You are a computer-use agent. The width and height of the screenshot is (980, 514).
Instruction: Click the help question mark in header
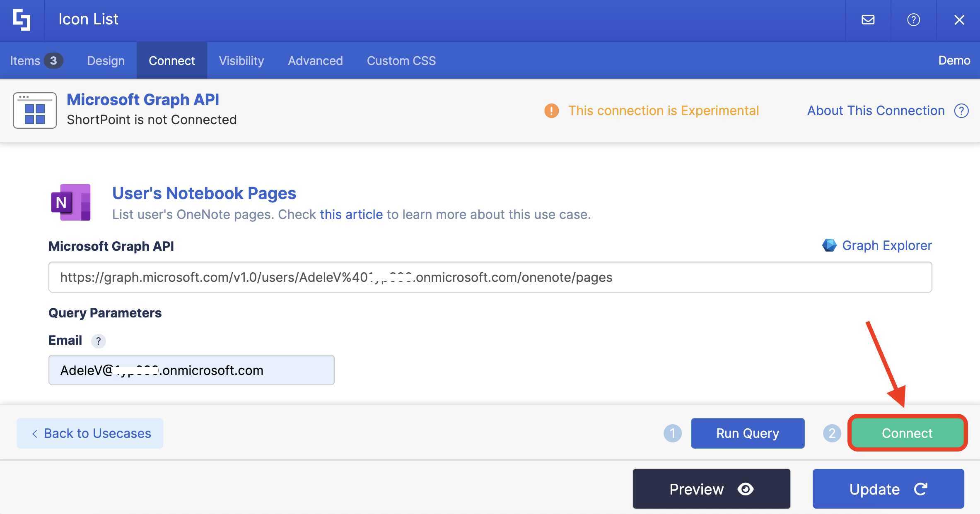[x=913, y=20]
